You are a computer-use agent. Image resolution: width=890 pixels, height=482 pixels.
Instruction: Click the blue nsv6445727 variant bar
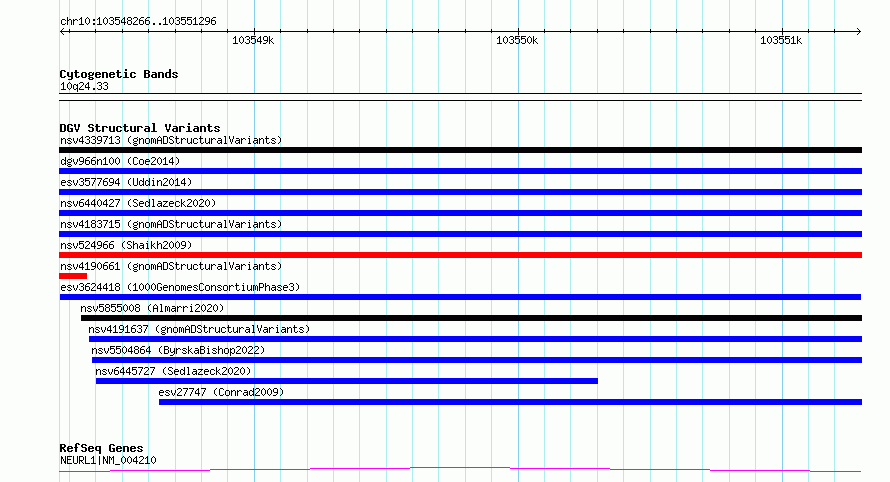point(347,382)
